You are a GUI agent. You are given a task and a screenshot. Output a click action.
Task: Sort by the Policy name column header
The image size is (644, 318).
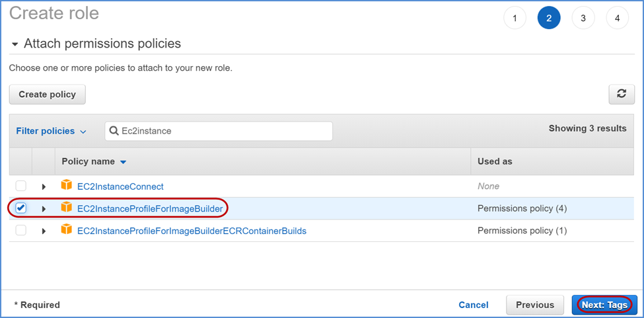pyautogui.click(x=94, y=161)
